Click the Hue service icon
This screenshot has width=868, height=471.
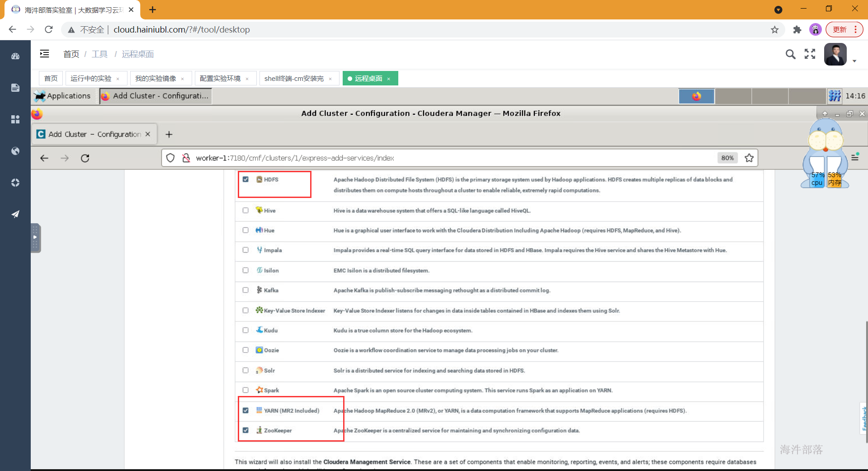click(x=259, y=230)
